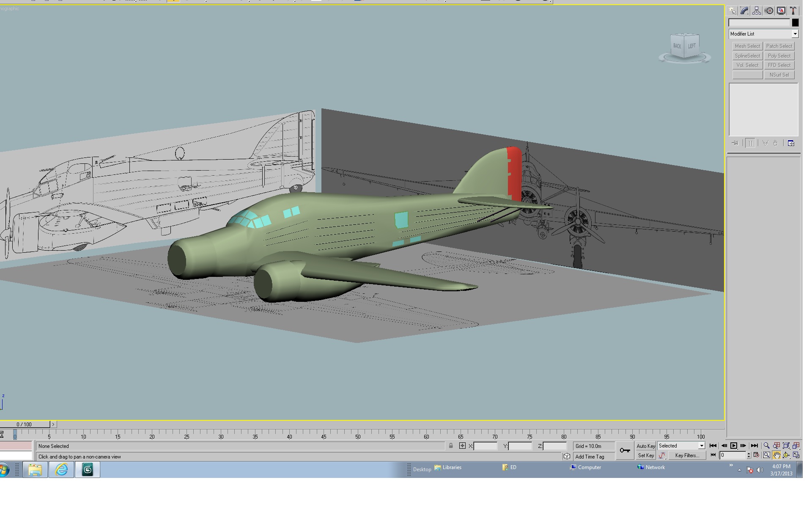The height and width of the screenshot is (508, 812).
Task: Click the time slider right arrow
Action: pos(53,424)
